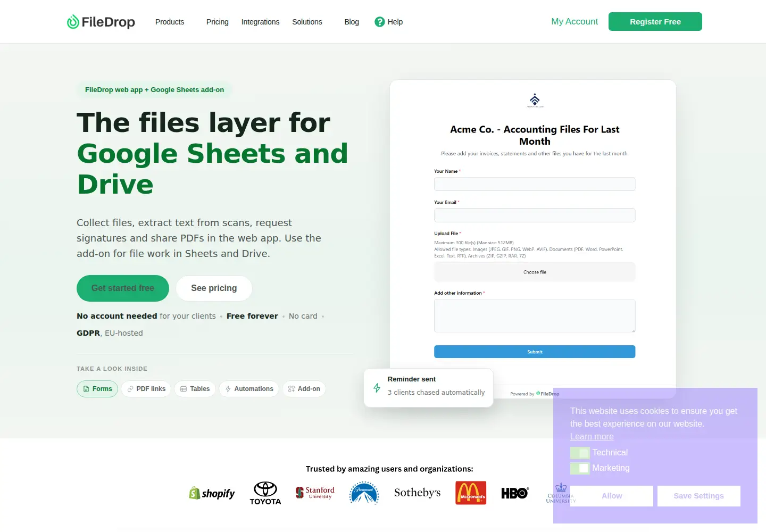Image resolution: width=766 pixels, height=532 pixels.
Task: Click the FileDrop wordmark text
Action: click(108, 22)
